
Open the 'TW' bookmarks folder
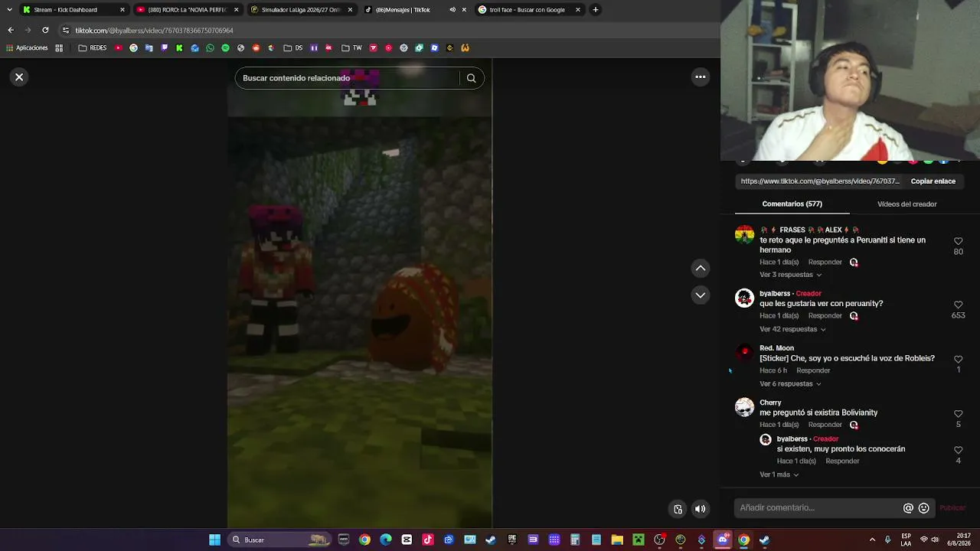coord(351,48)
